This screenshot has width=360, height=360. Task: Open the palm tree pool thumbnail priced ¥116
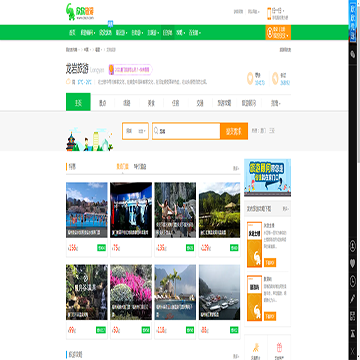pos(175,292)
